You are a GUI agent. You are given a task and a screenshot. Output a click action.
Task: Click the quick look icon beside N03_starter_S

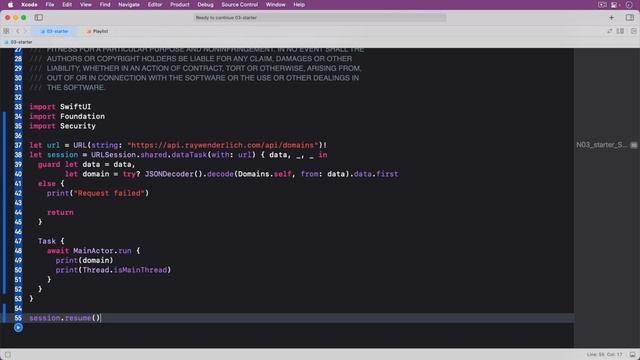[633, 145]
